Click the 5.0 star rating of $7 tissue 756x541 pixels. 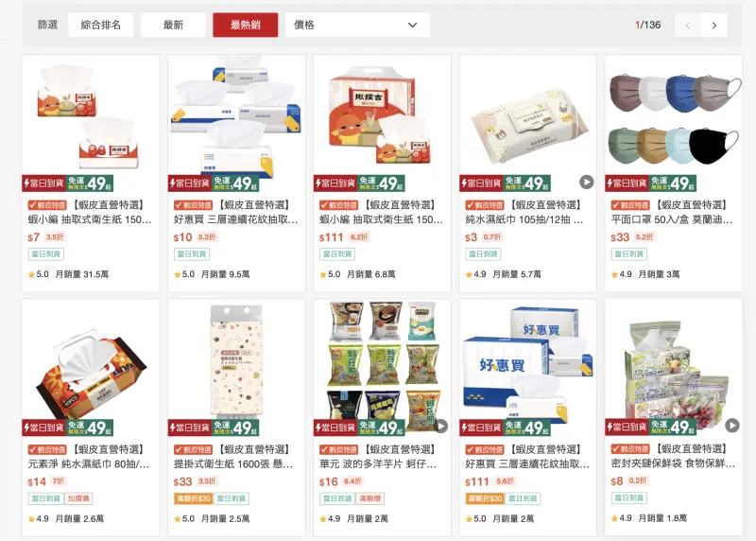pyautogui.click(x=39, y=274)
